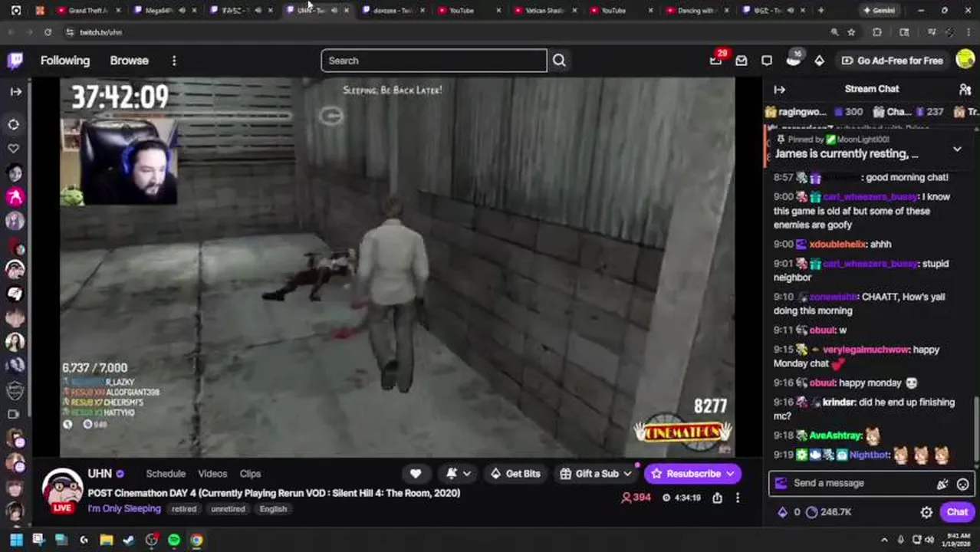
Task: Open the Following page
Action: [65, 61]
